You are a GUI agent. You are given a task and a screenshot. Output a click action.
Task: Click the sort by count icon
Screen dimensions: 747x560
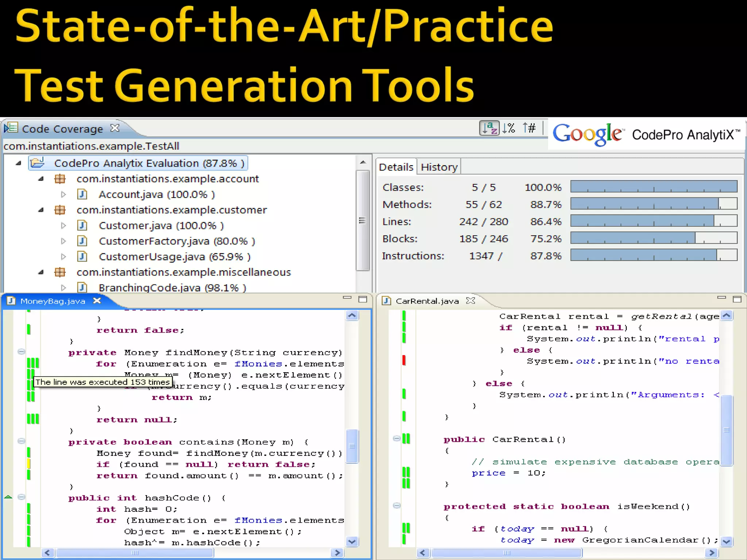tap(529, 128)
